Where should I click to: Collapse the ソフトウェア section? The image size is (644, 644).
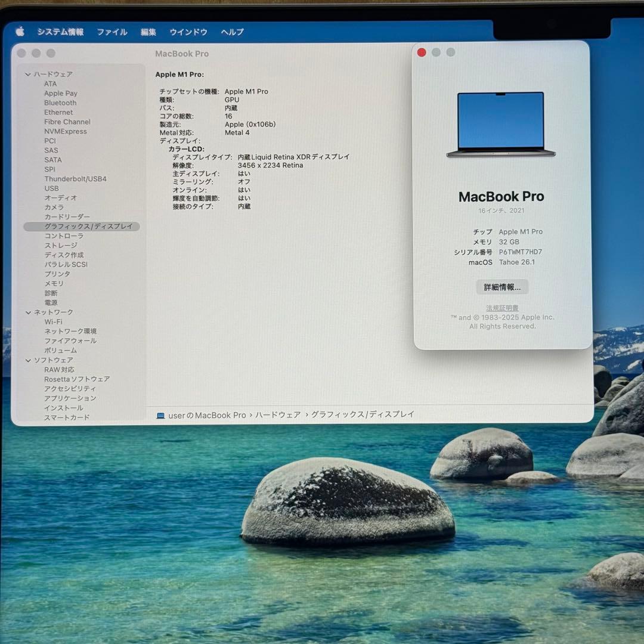point(27,360)
